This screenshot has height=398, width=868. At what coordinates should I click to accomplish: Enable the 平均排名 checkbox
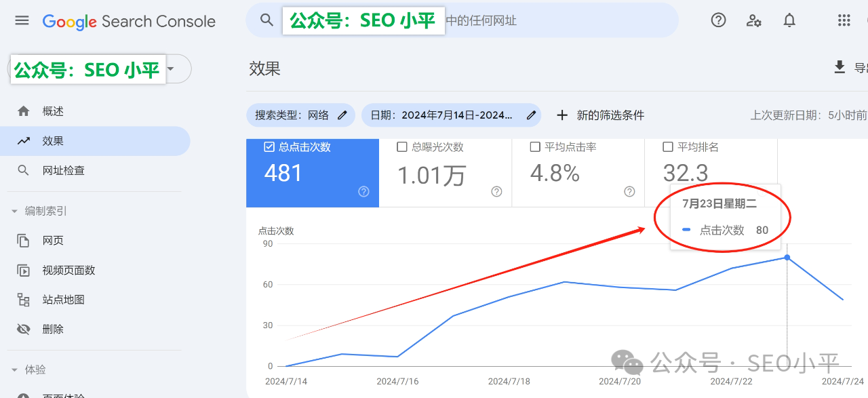[x=667, y=147]
